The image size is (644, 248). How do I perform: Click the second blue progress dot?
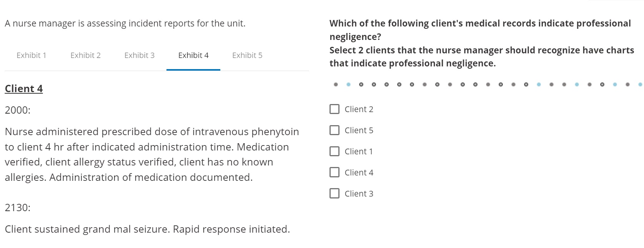coord(538,84)
